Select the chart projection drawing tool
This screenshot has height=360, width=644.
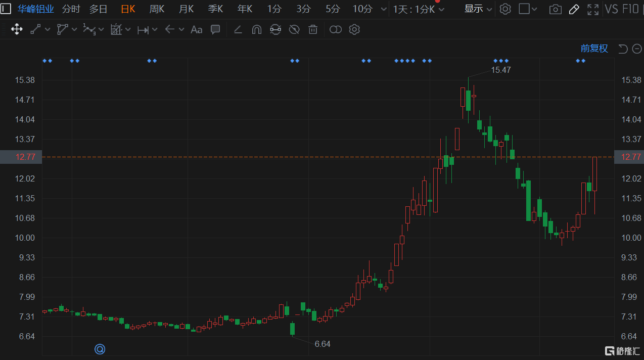click(116, 29)
